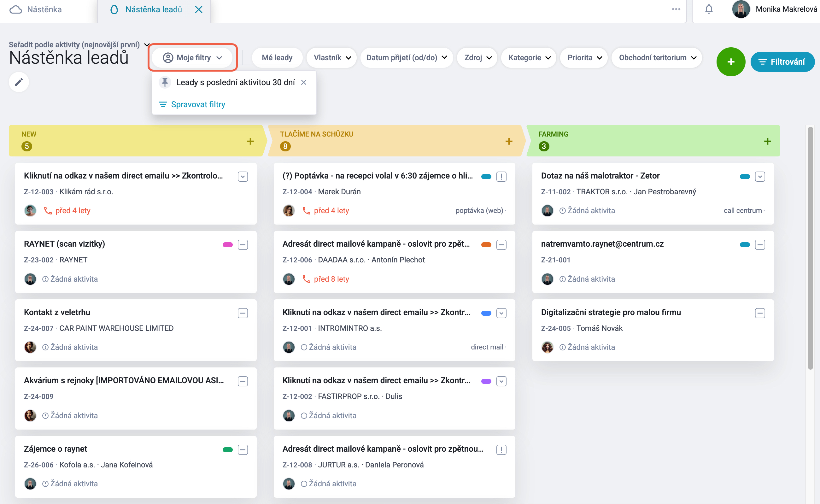Select Spravovat filtry menu entry

(x=198, y=105)
